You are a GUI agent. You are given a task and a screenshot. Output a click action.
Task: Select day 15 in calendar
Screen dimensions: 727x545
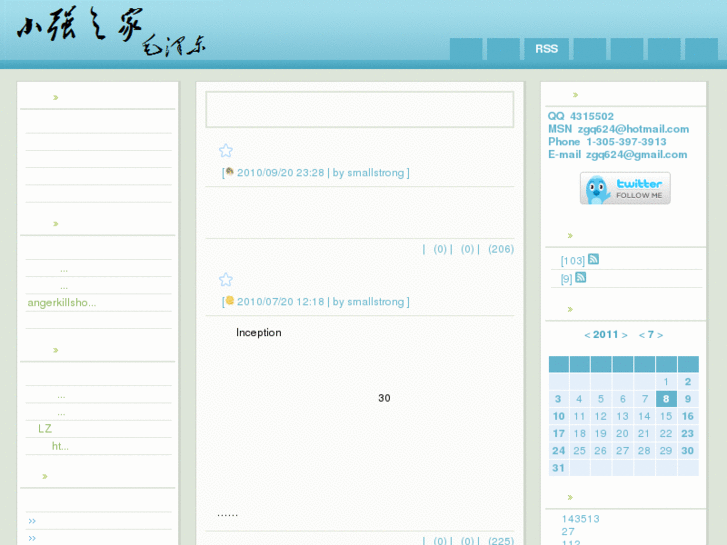[666, 416]
